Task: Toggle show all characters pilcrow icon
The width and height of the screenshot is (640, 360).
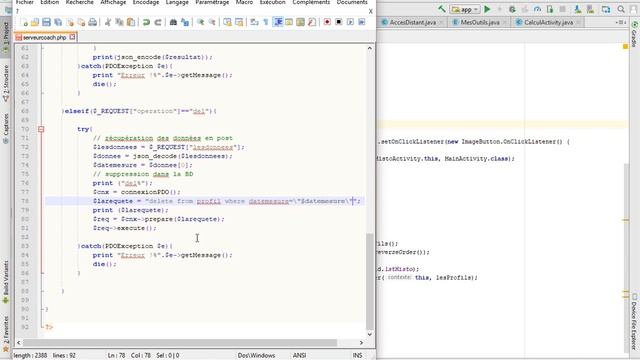Action: tap(266, 22)
